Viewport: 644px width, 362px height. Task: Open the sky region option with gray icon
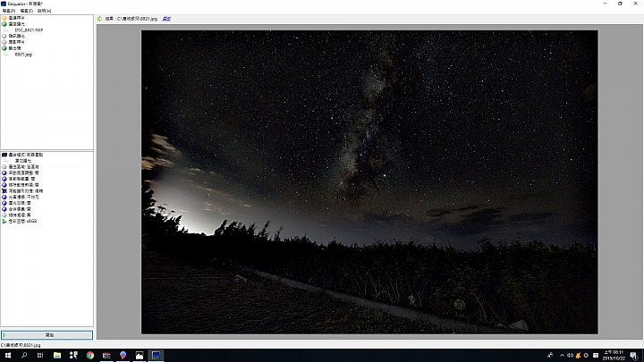(x=20, y=167)
